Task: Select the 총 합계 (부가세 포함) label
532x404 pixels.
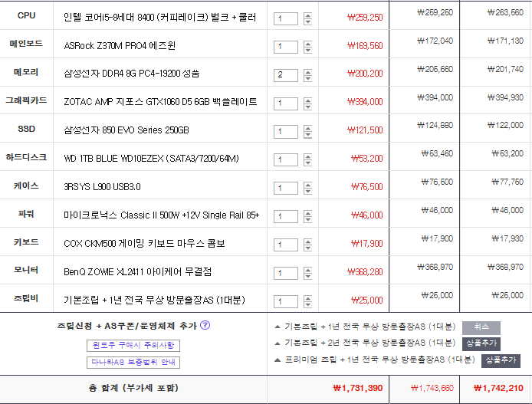Action: [133, 388]
